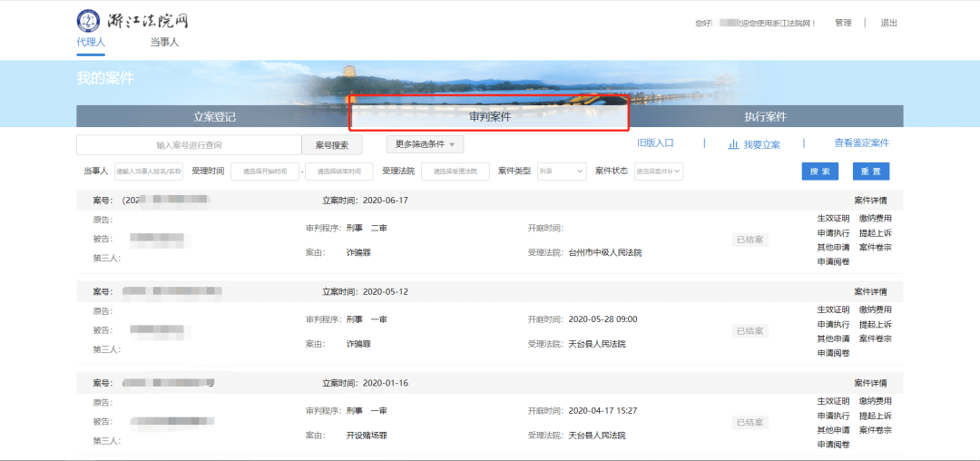Viewport: 980px width, 461px height.
Task: Click 生效证明 for the 2020-06-17 case
Action: (x=833, y=219)
